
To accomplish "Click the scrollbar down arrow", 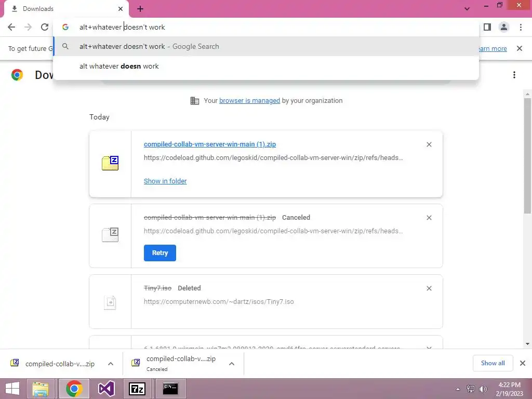I will click(527, 344).
